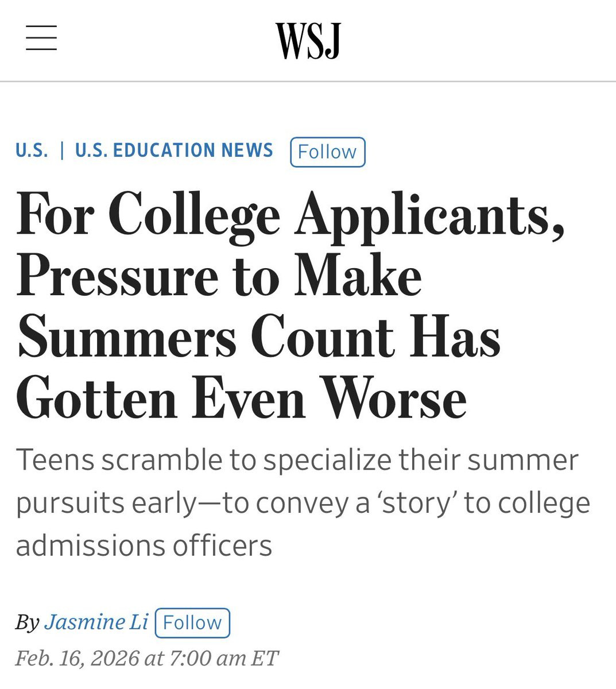Click '7:00 am ET' in the dateline

tap(224, 658)
